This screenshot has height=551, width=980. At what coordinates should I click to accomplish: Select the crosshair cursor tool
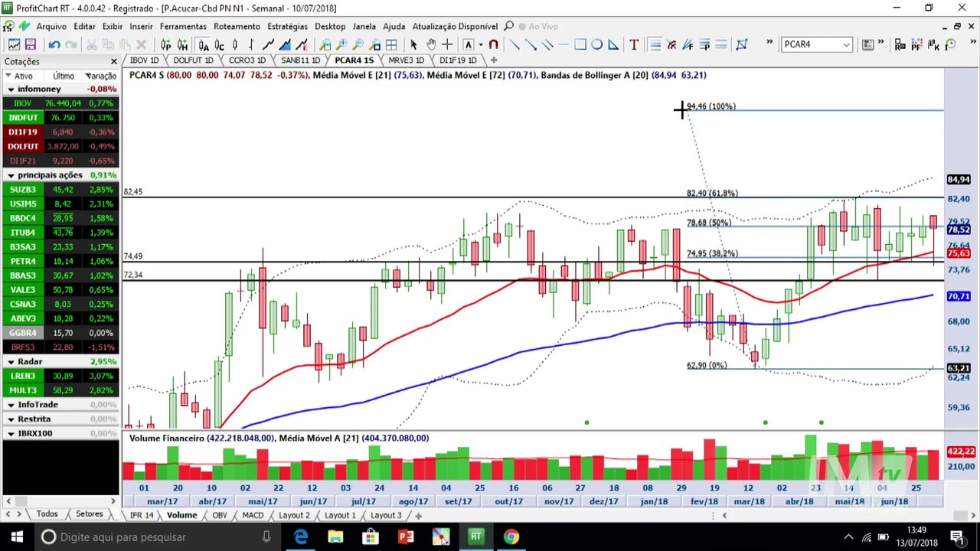[447, 44]
